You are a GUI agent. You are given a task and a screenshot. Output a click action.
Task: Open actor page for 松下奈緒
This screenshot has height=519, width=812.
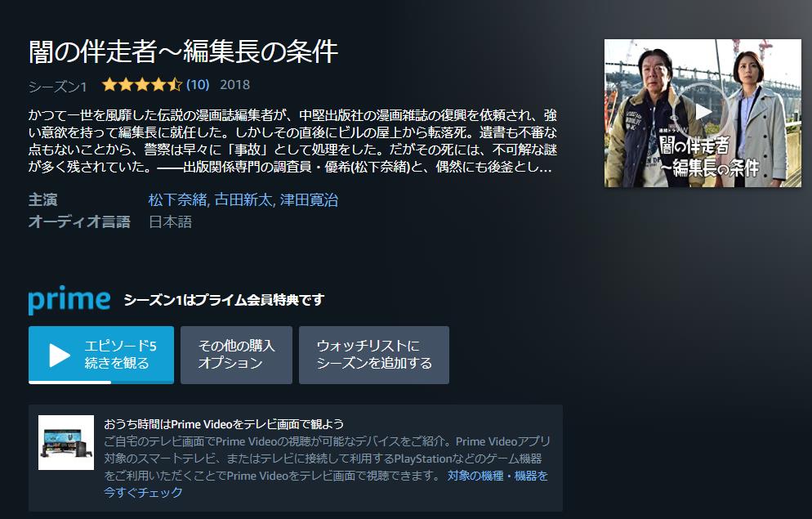177,200
